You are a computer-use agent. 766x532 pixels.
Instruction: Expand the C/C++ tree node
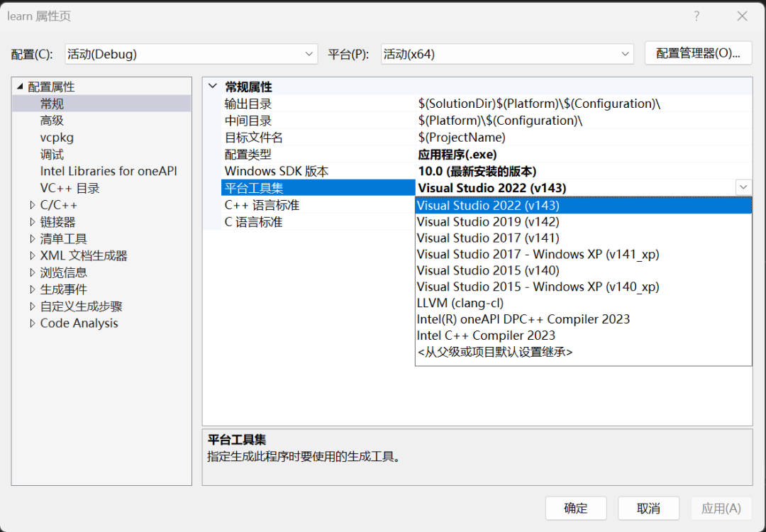pyautogui.click(x=32, y=204)
